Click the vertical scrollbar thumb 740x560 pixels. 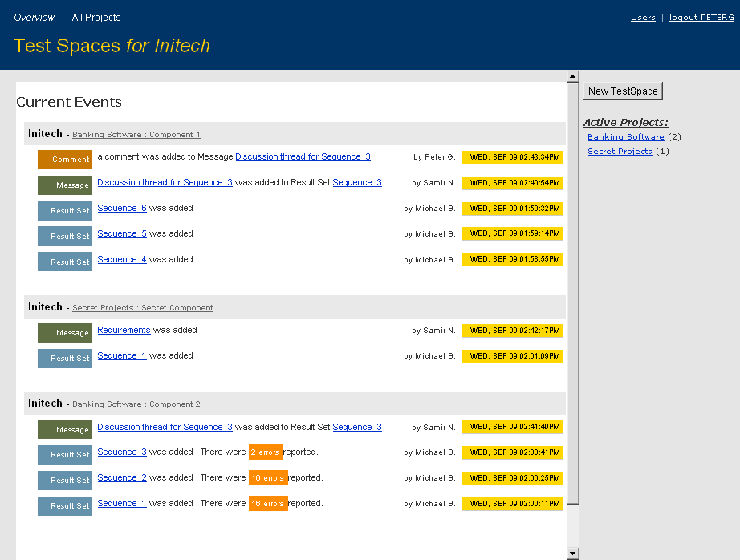(572, 293)
